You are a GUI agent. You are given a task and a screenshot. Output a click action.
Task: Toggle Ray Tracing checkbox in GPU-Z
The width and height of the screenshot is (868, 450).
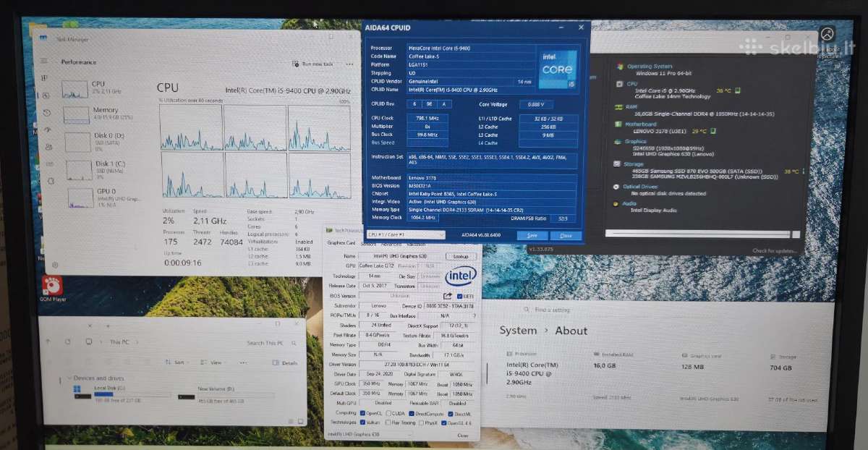coord(389,422)
